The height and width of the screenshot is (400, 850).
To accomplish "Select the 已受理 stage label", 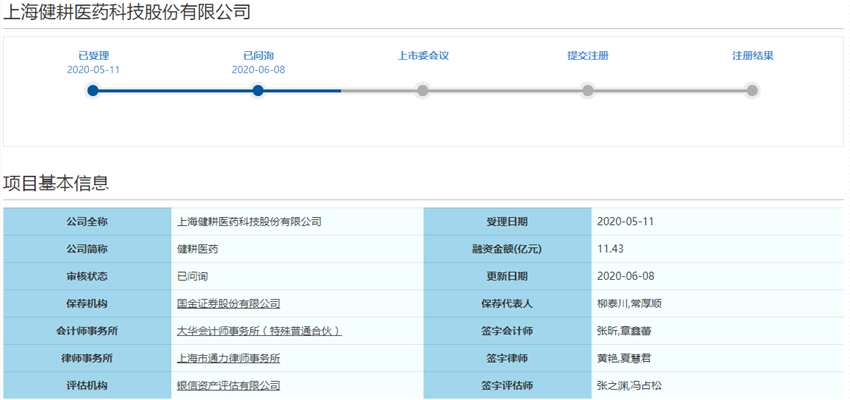I will click(94, 55).
